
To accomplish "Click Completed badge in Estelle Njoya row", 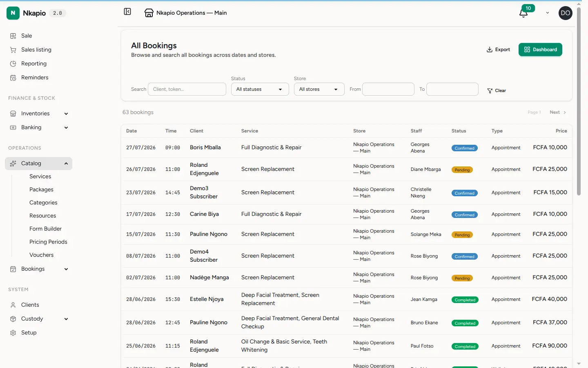I will coord(465,300).
